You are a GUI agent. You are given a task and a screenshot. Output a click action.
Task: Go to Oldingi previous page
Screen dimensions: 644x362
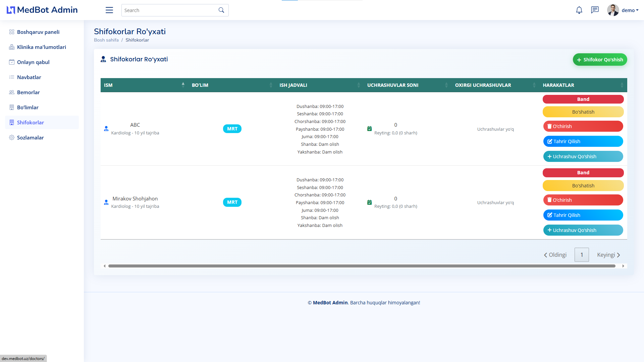click(x=555, y=255)
